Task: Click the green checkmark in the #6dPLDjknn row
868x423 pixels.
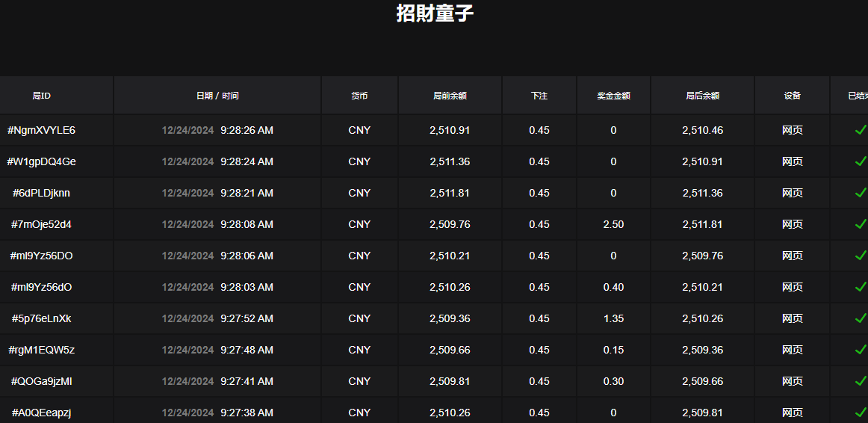Action: 860,193
